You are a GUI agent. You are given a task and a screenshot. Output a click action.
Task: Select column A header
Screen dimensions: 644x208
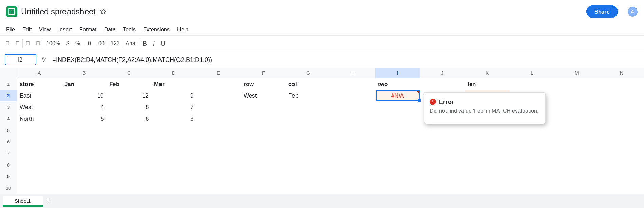click(39, 73)
